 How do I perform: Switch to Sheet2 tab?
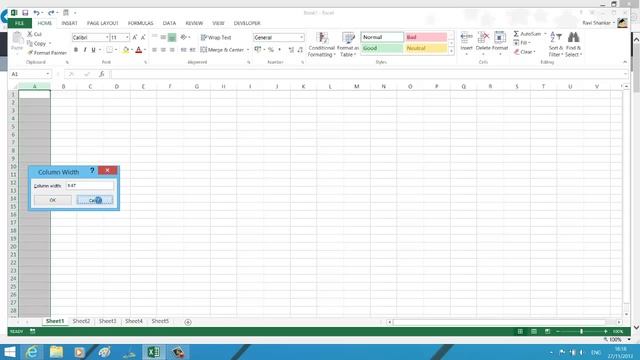coord(81,321)
